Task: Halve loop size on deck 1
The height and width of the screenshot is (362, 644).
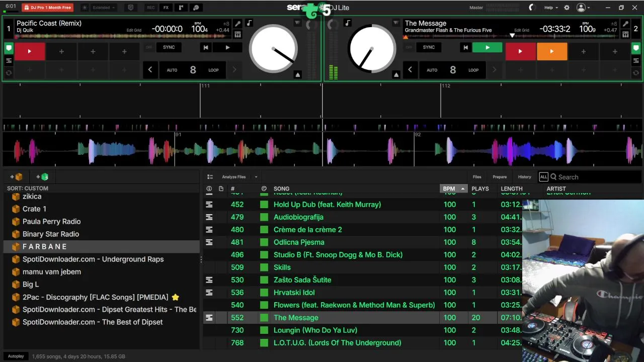Action: point(150,70)
